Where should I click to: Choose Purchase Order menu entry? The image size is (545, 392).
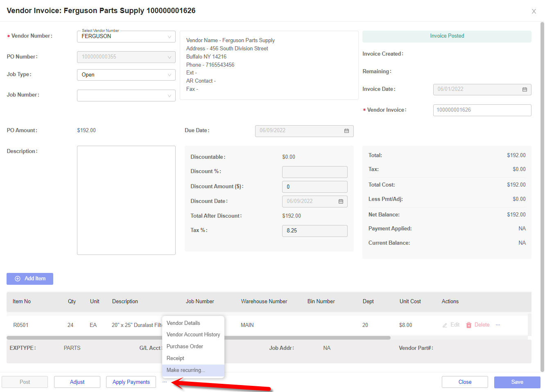(193, 346)
